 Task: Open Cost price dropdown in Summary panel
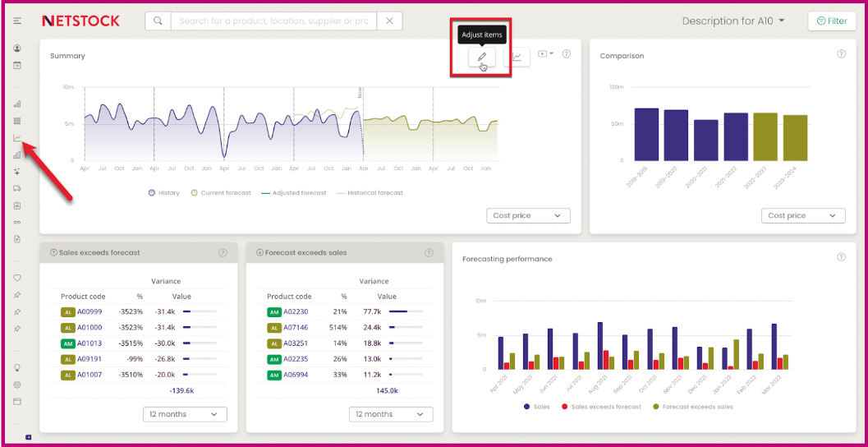click(527, 215)
